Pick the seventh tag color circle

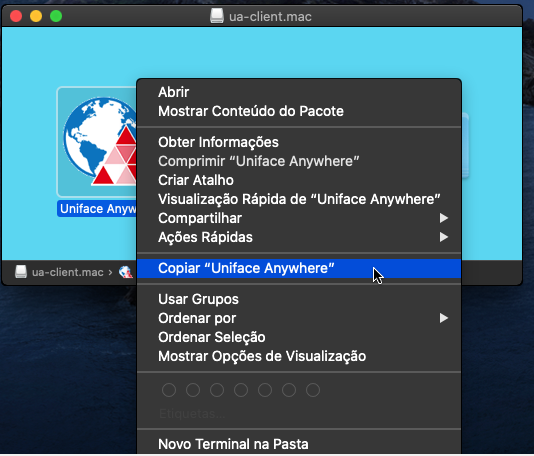point(313,390)
